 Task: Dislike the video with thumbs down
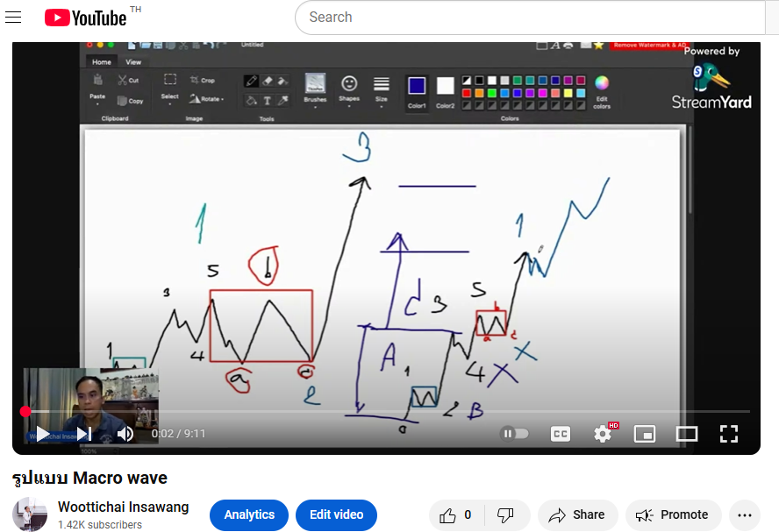(x=506, y=515)
